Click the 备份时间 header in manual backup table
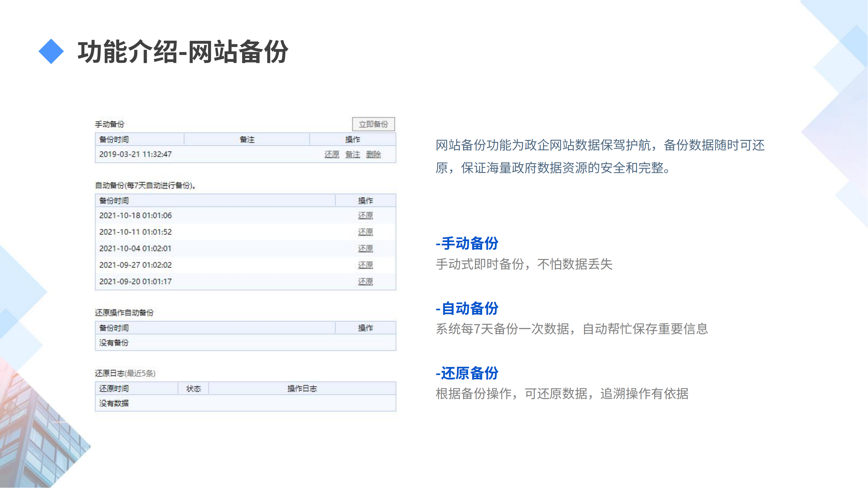The width and height of the screenshot is (868, 488). click(114, 140)
